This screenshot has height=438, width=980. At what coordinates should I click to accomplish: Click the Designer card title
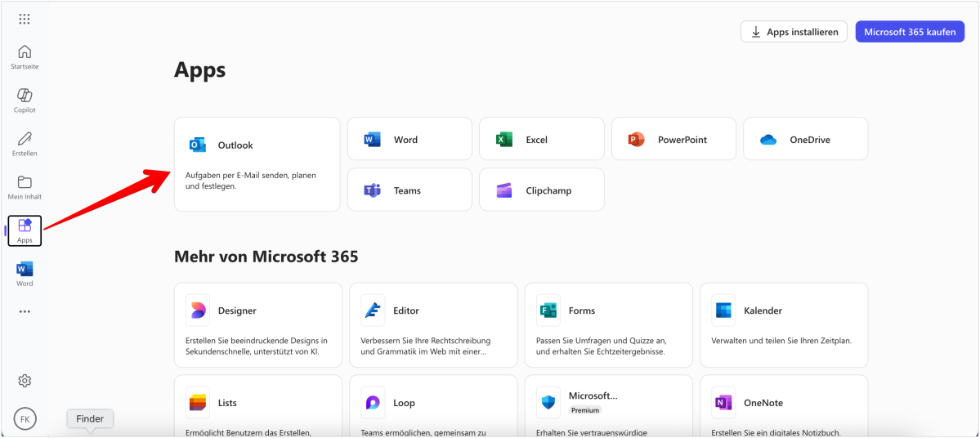point(237,311)
